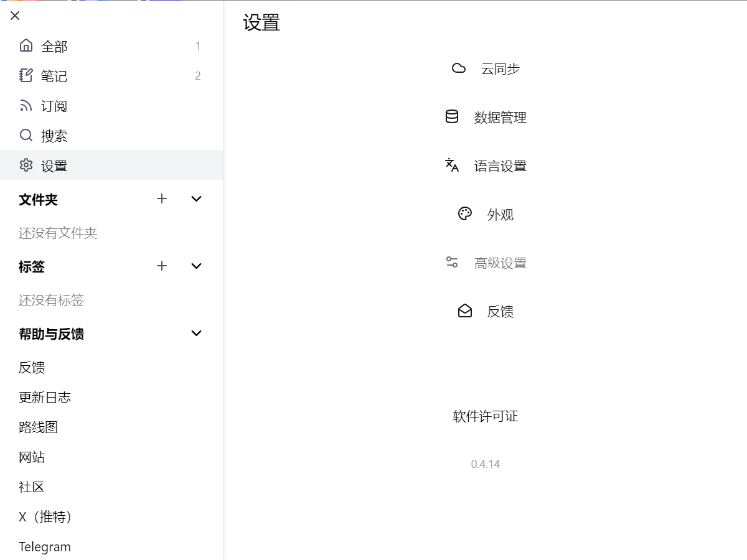Click the language settings translate icon
The width and height of the screenshot is (747, 560).
(x=452, y=166)
